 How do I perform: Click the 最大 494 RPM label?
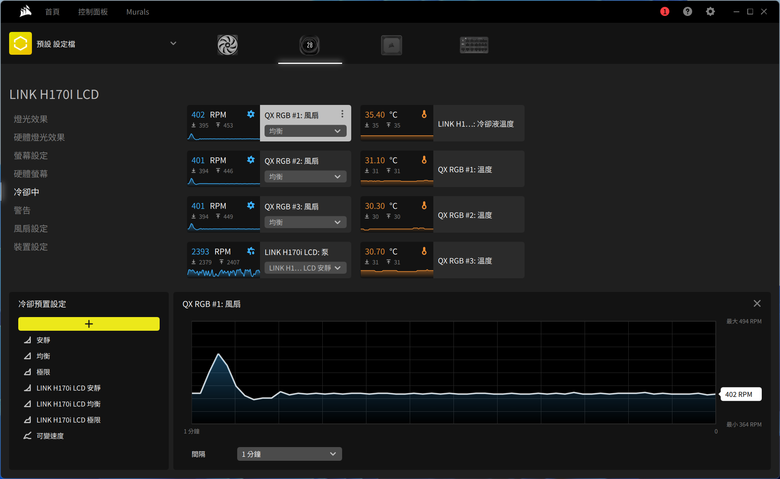[x=744, y=321]
